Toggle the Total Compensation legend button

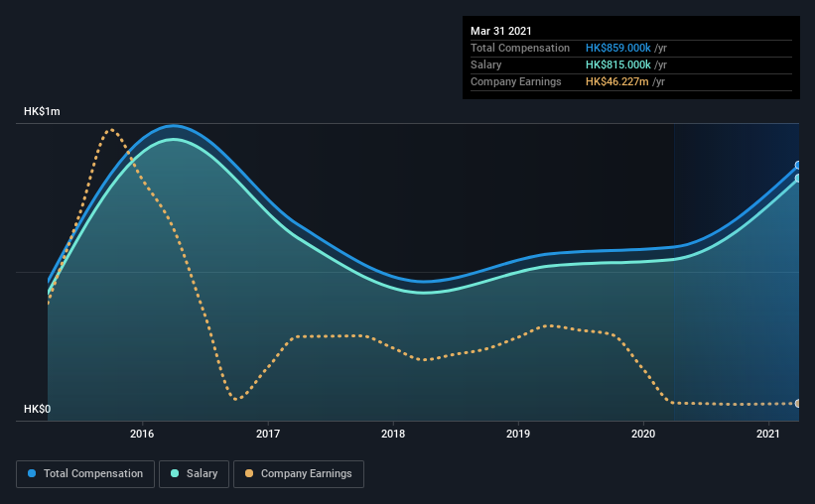tap(85, 474)
